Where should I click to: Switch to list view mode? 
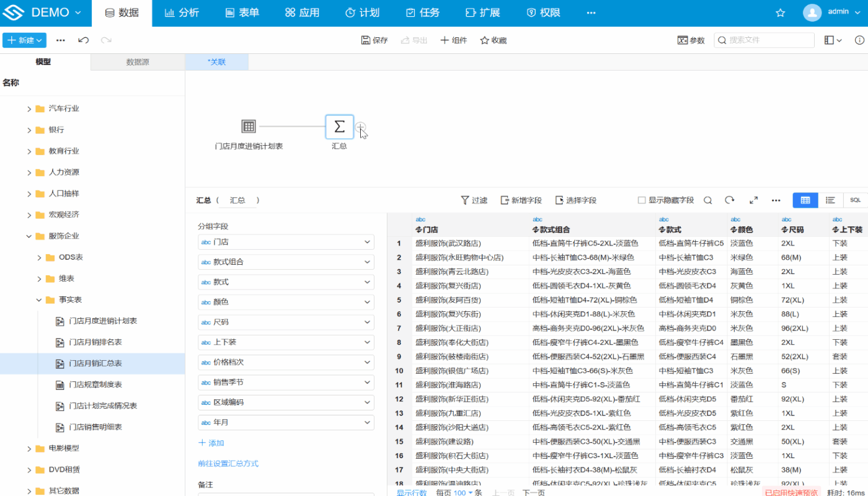tap(830, 200)
